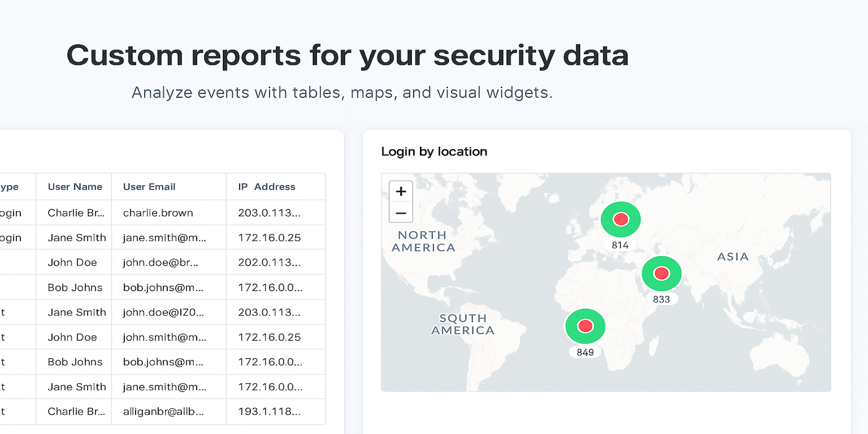
Task: Zoom in on the login map
Action: click(401, 192)
